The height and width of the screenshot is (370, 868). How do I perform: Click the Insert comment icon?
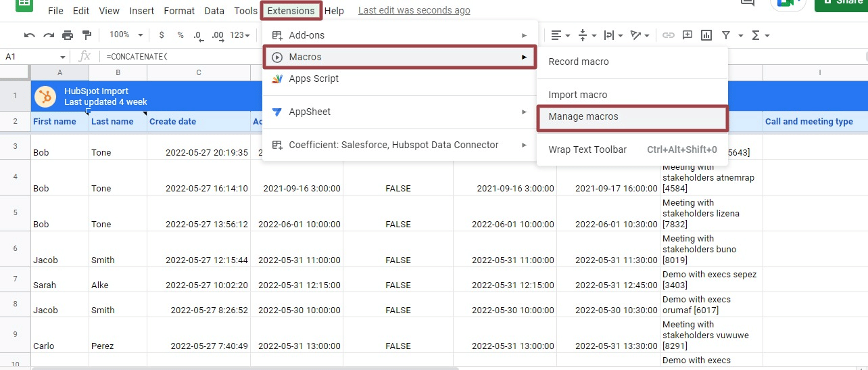pyautogui.click(x=688, y=35)
